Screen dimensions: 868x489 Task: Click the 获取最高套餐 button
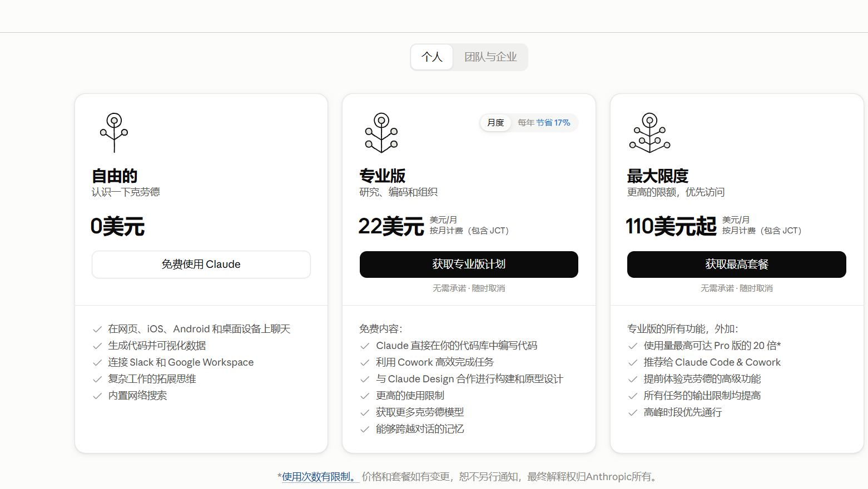click(x=737, y=265)
